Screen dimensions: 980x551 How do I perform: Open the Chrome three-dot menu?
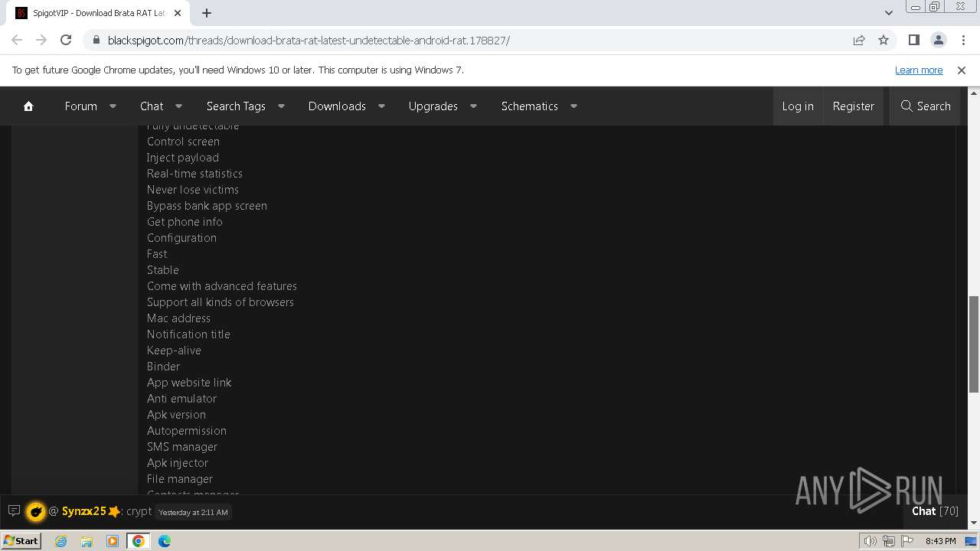(x=963, y=40)
